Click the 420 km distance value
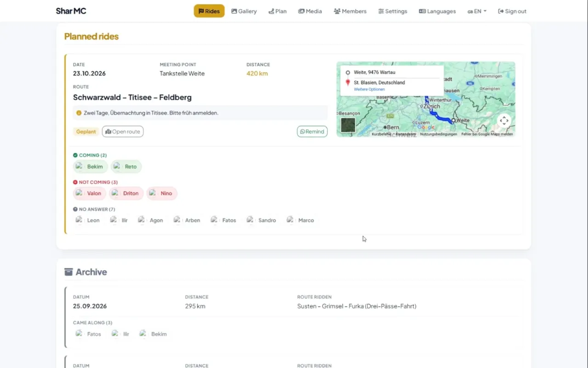Screen dimensions: 588x368 257,74
